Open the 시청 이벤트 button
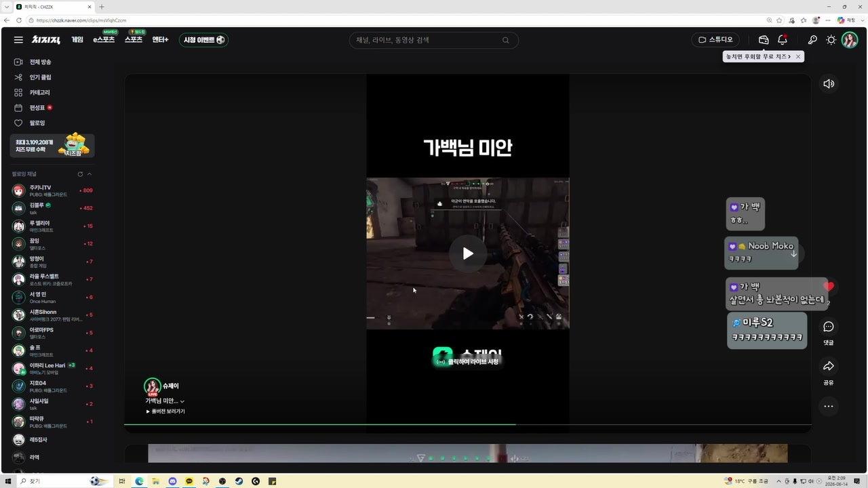 (203, 40)
